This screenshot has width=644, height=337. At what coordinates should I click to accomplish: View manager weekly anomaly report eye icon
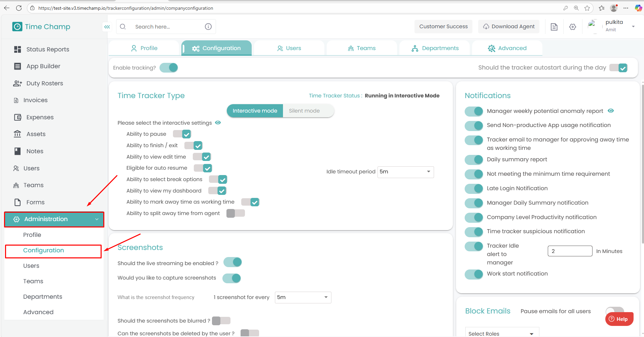coord(611,111)
